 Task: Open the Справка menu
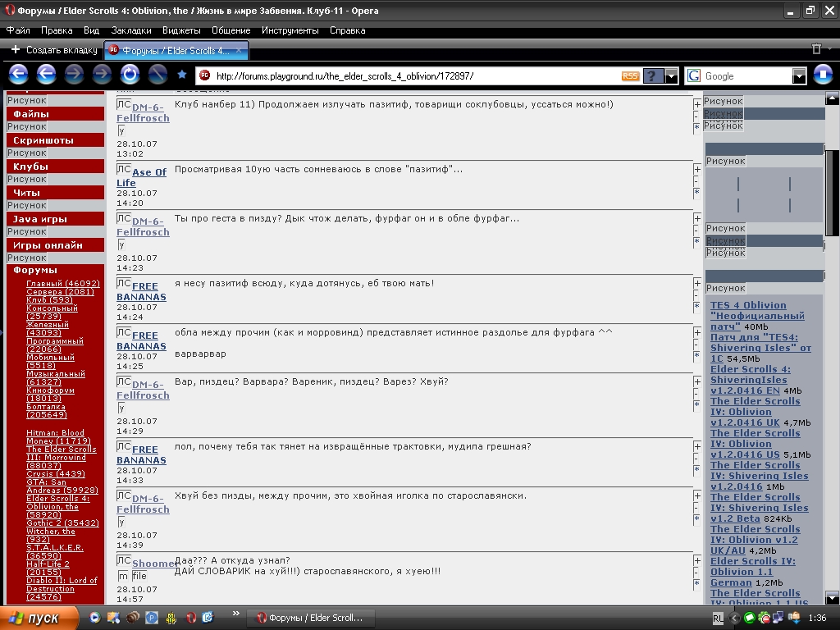(x=348, y=30)
